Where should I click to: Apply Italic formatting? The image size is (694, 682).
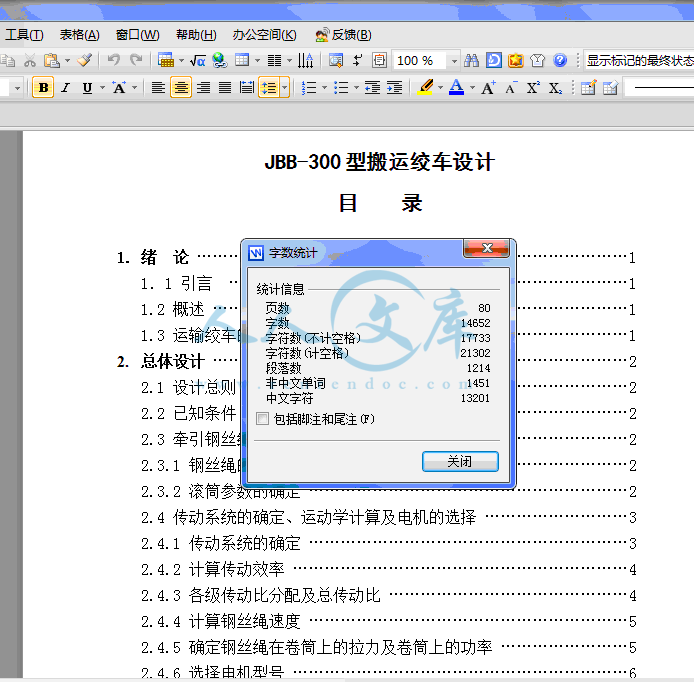coord(66,88)
